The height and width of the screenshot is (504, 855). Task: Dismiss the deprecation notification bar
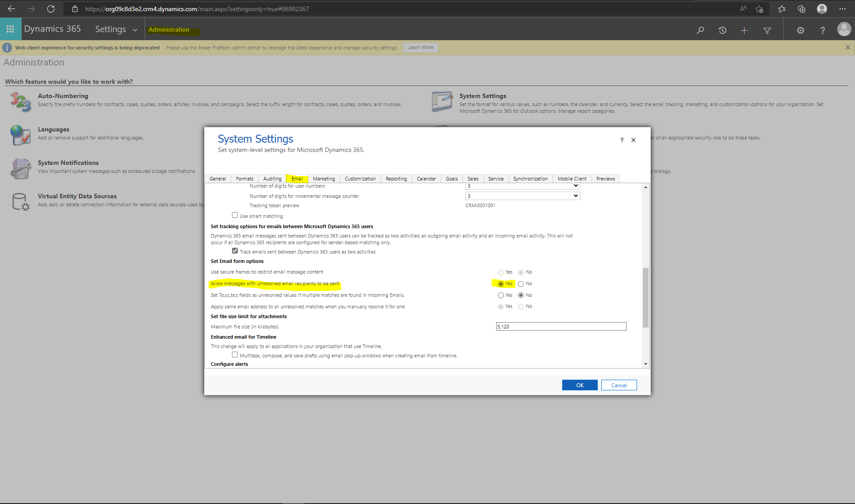pos(847,47)
